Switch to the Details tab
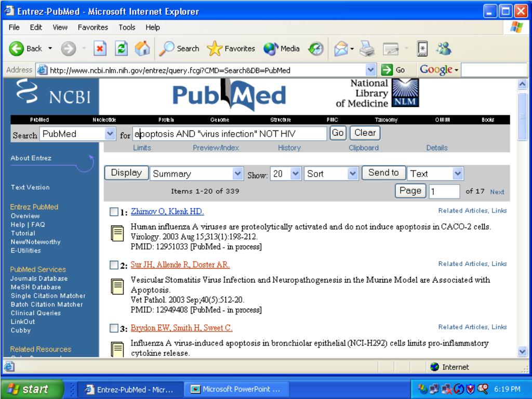The height and width of the screenshot is (399, 532). 437,148
